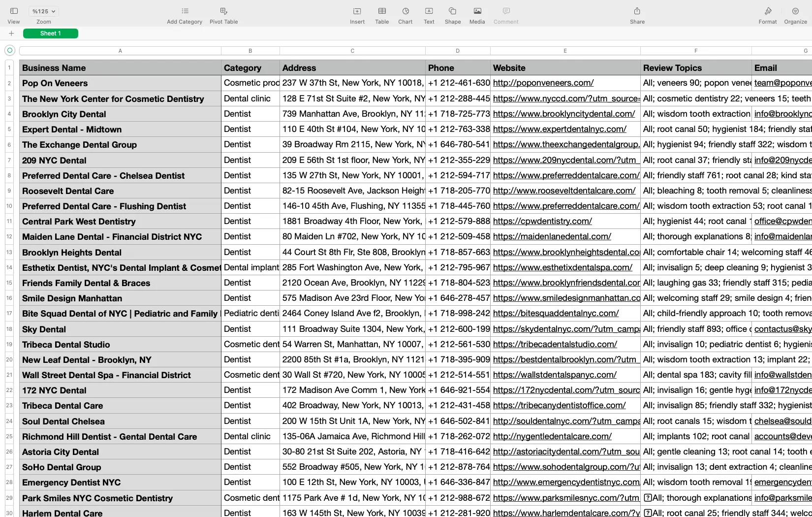The width and height of the screenshot is (812, 517).
Task: Select column A header
Action: click(120, 51)
